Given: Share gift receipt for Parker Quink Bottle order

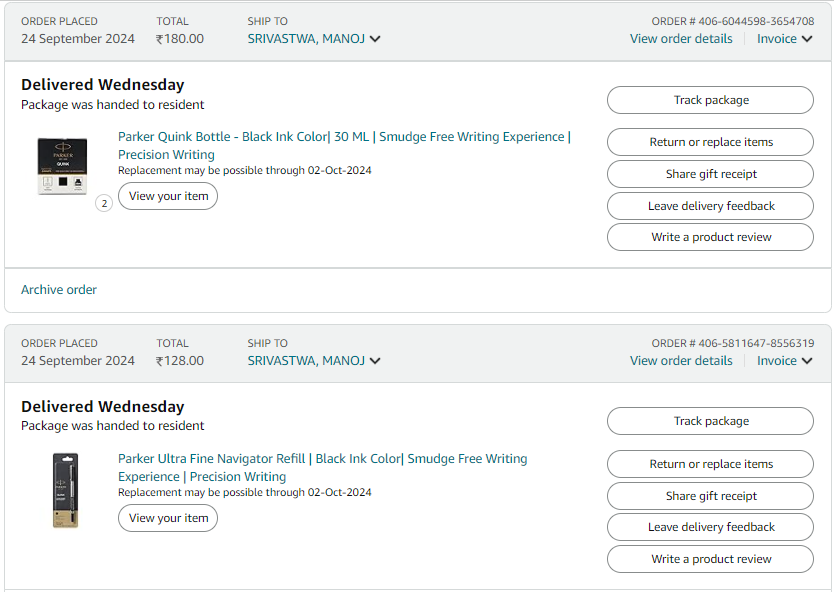Looking at the screenshot, I should pyautogui.click(x=710, y=174).
